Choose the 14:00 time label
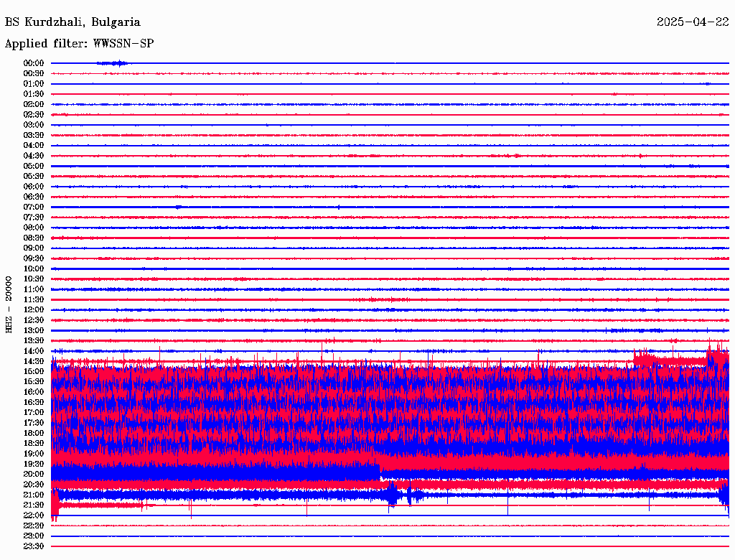The height and width of the screenshot is (560, 735). [x=34, y=350]
